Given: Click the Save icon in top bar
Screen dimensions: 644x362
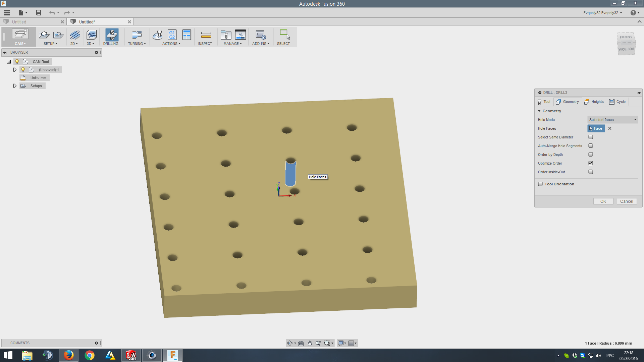Looking at the screenshot, I should pos(39,13).
